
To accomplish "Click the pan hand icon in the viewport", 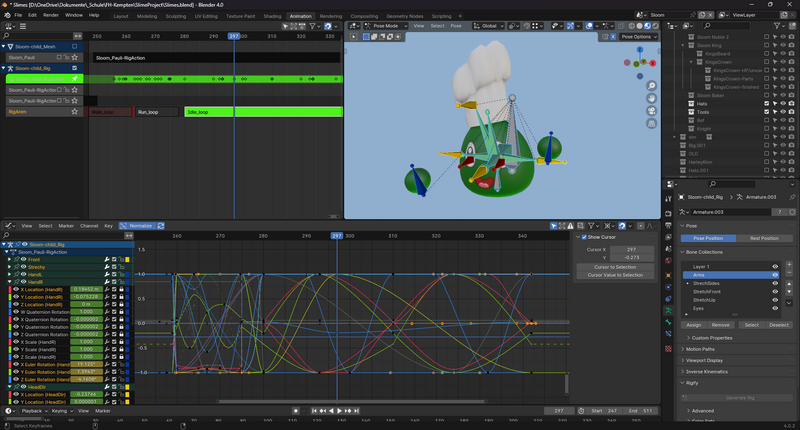I will 652,99.
